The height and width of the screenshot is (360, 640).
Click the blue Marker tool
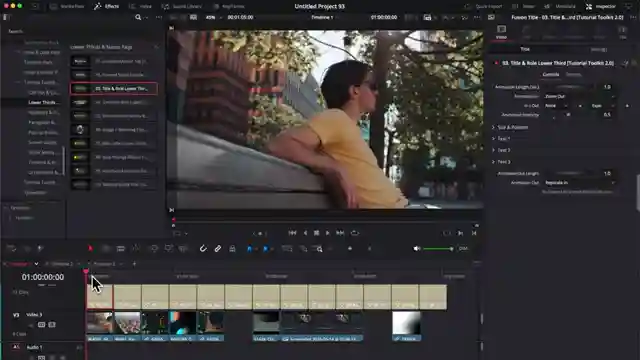[265, 249]
